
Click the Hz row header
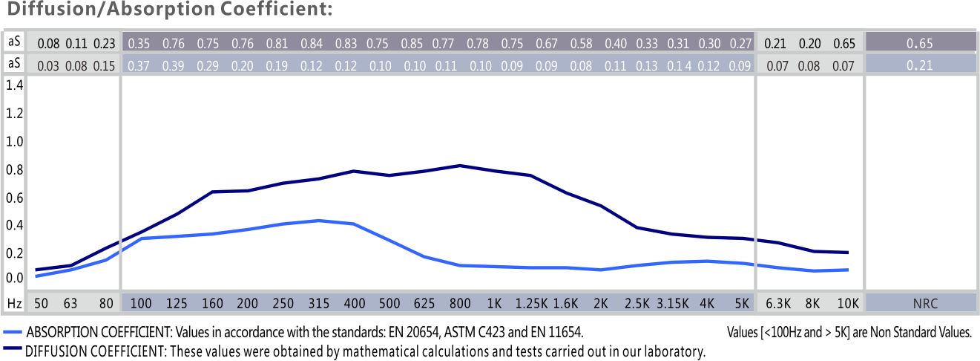13,303
